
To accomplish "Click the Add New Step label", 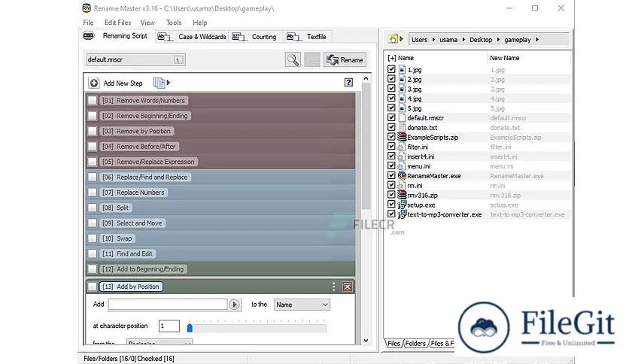I will 123,83.
